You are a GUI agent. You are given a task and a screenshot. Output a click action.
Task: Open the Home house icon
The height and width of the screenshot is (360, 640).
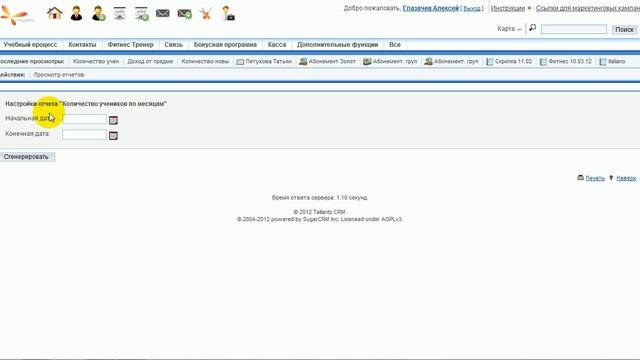(55, 13)
